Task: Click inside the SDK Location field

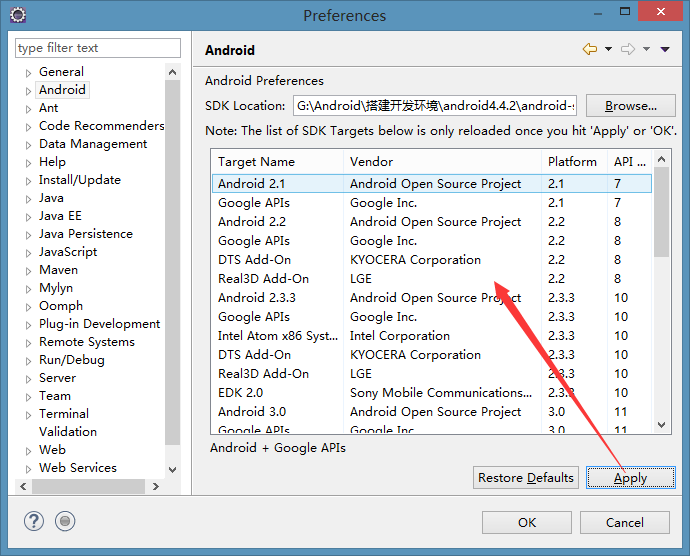Action: click(x=435, y=106)
